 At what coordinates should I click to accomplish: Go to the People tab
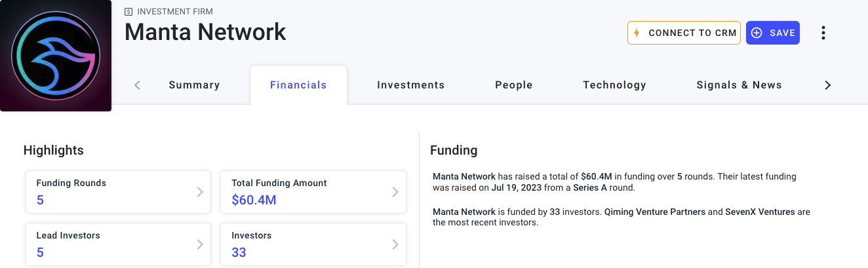click(513, 85)
